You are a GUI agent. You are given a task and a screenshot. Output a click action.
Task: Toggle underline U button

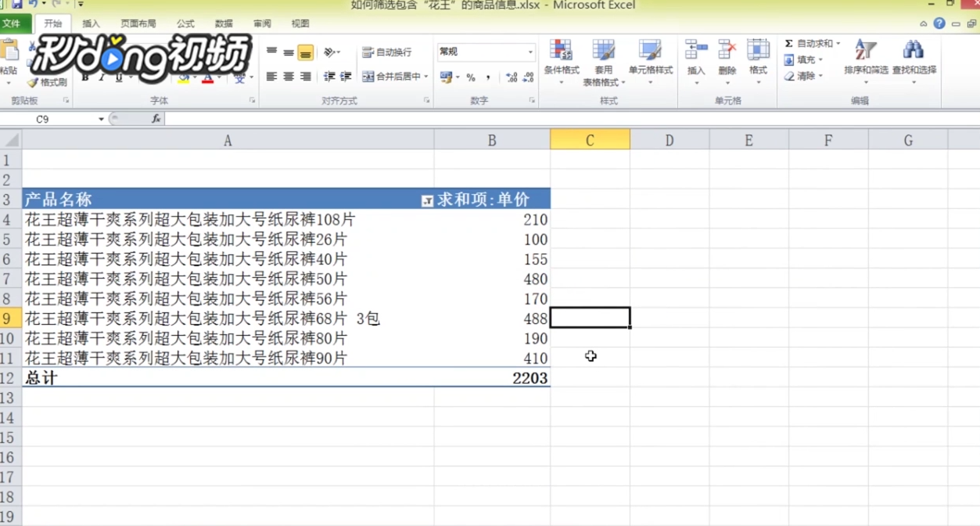click(x=119, y=77)
